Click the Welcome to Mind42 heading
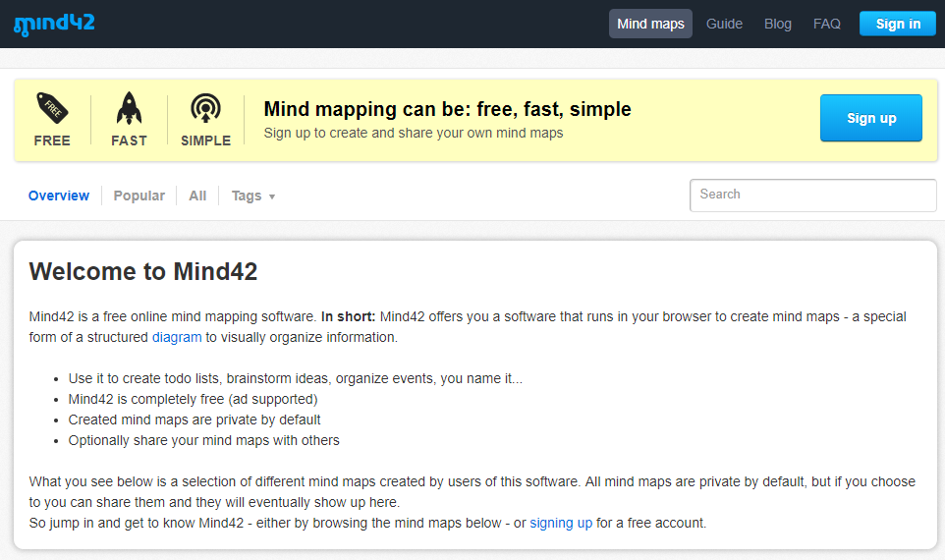The image size is (945, 560). [x=143, y=271]
